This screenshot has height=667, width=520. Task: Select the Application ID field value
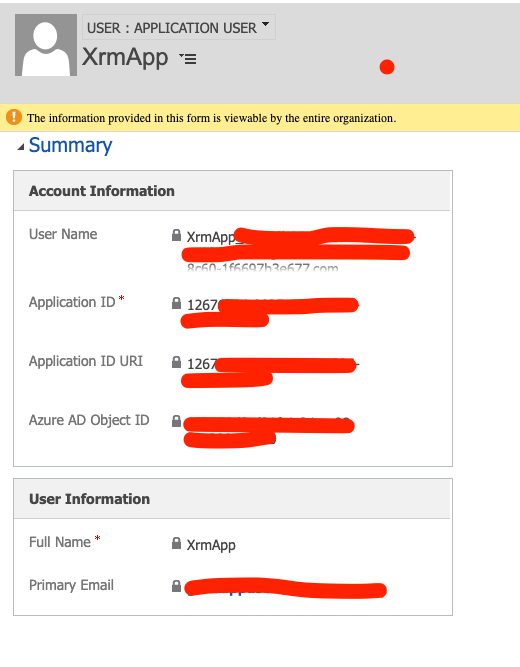271,313
